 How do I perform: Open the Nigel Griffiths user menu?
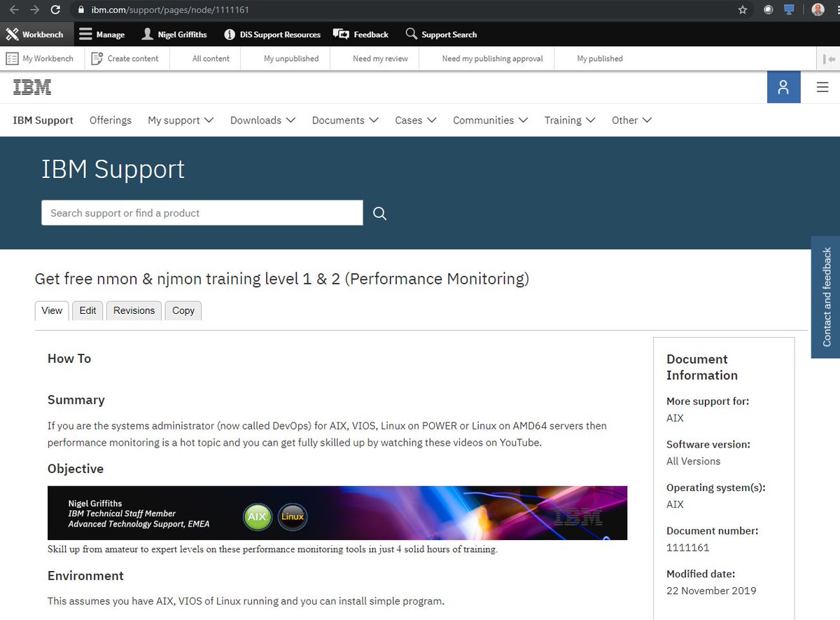(174, 34)
